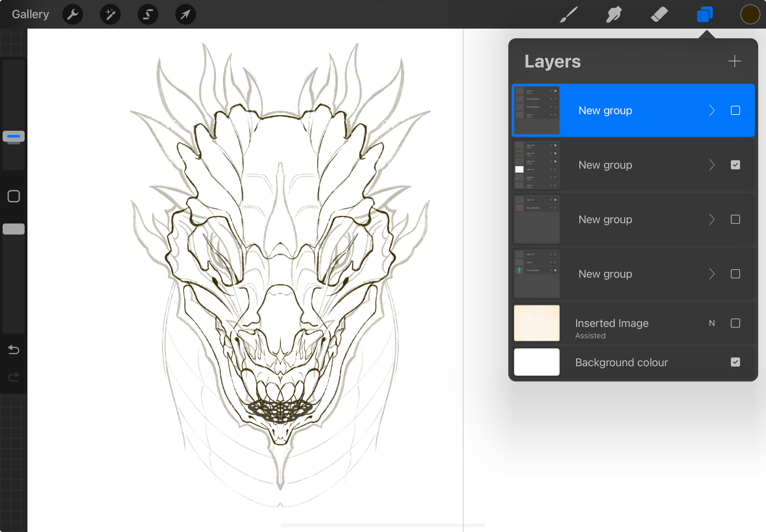Open the active colour swatch

click(x=750, y=15)
